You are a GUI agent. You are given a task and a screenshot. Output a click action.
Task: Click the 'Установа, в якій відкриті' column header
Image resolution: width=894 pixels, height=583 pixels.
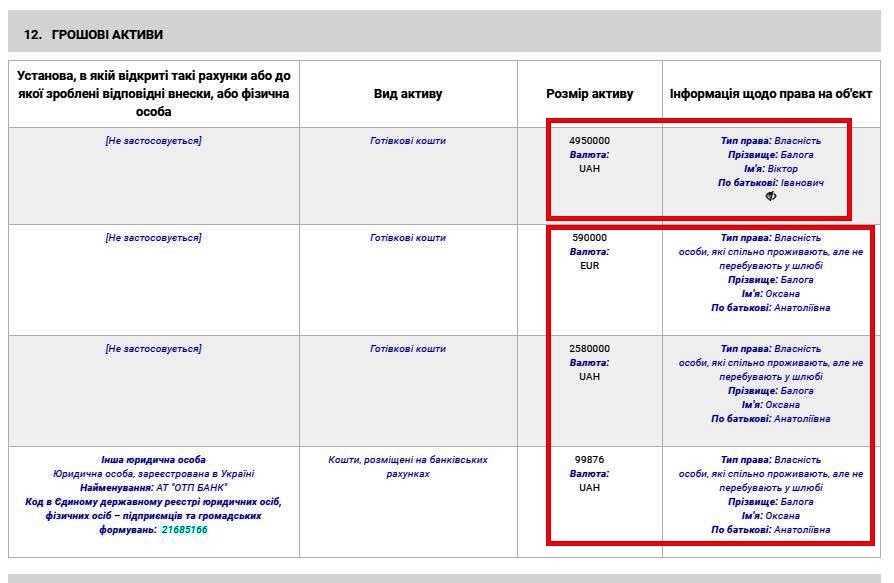coord(153,94)
